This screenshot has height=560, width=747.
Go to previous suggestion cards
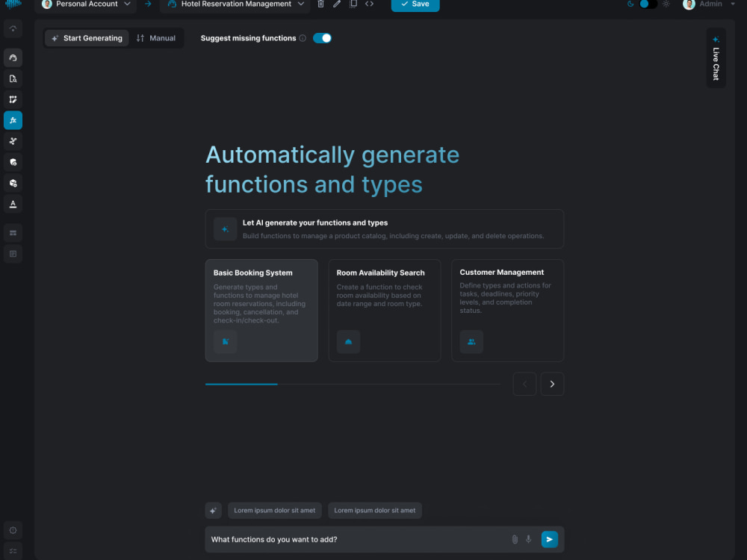coord(524,384)
